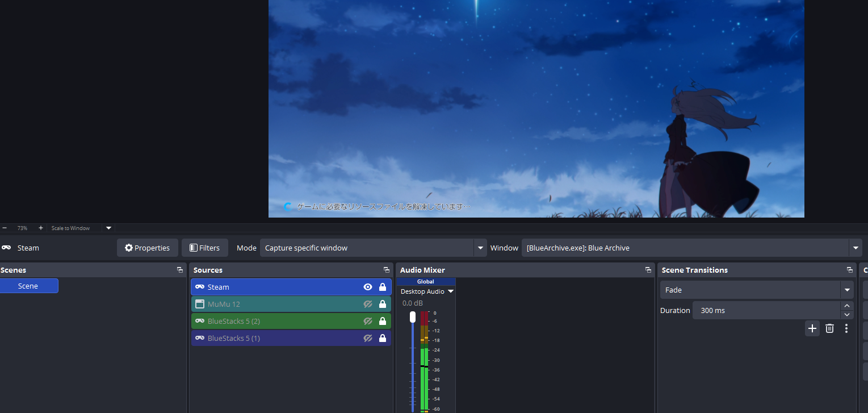
Task: Click the 300 ms Duration field
Action: click(x=766, y=310)
